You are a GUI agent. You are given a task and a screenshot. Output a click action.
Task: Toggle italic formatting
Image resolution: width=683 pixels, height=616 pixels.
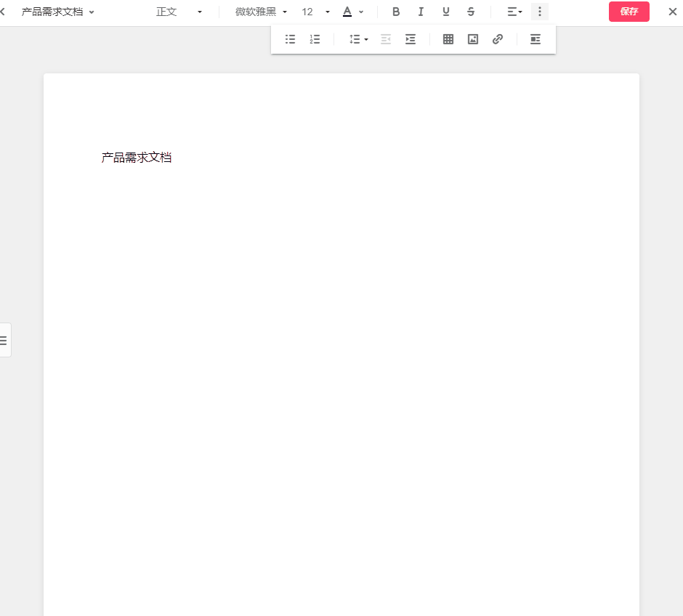(421, 12)
